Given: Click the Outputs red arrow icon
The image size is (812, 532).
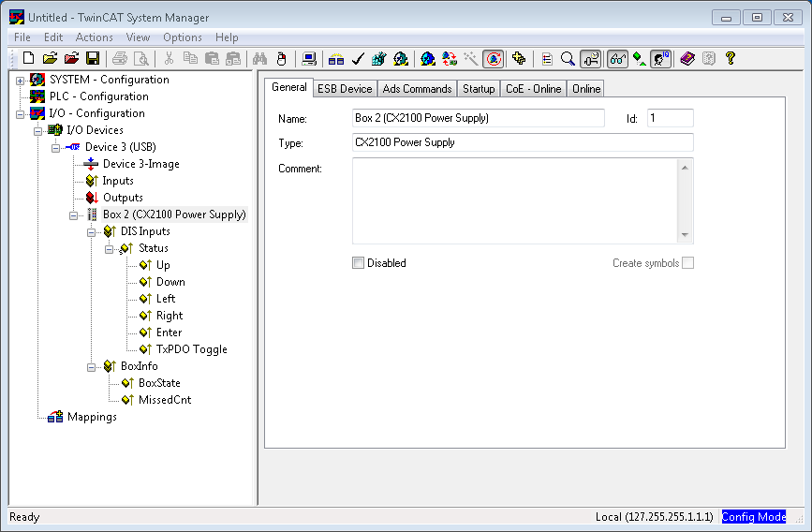Looking at the screenshot, I should pos(92,198).
